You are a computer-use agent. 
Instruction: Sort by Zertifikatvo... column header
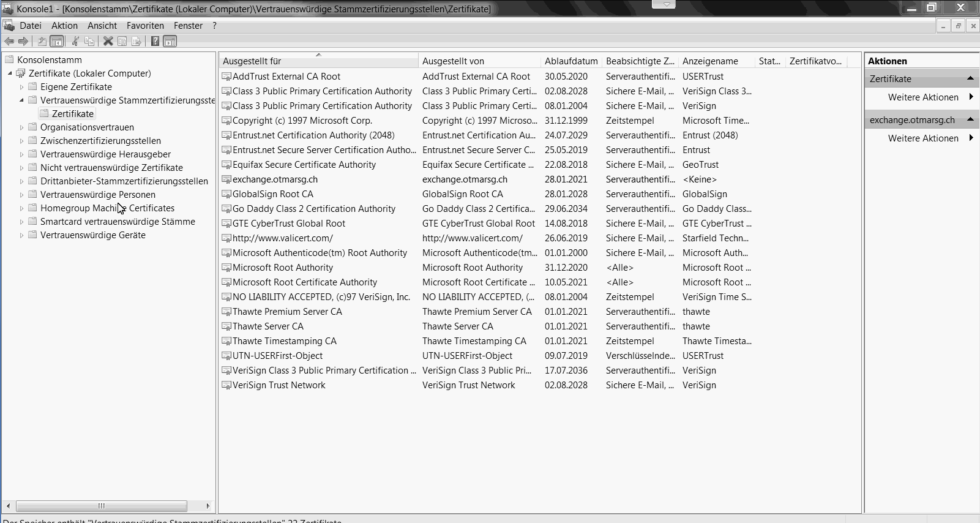coord(815,61)
